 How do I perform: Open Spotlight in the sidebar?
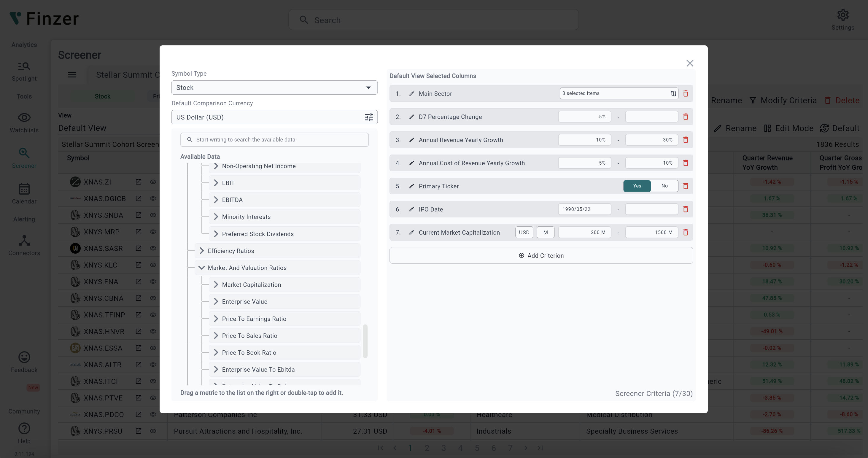pyautogui.click(x=24, y=71)
